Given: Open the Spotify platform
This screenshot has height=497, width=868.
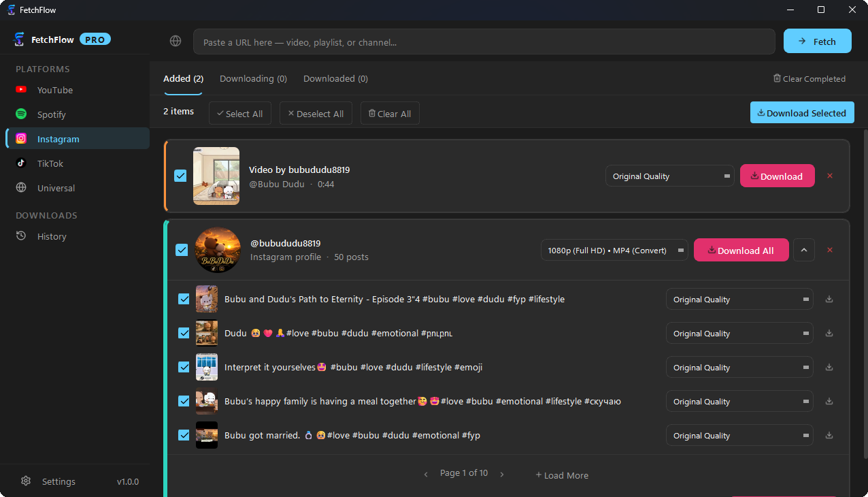Looking at the screenshot, I should [x=78, y=114].
